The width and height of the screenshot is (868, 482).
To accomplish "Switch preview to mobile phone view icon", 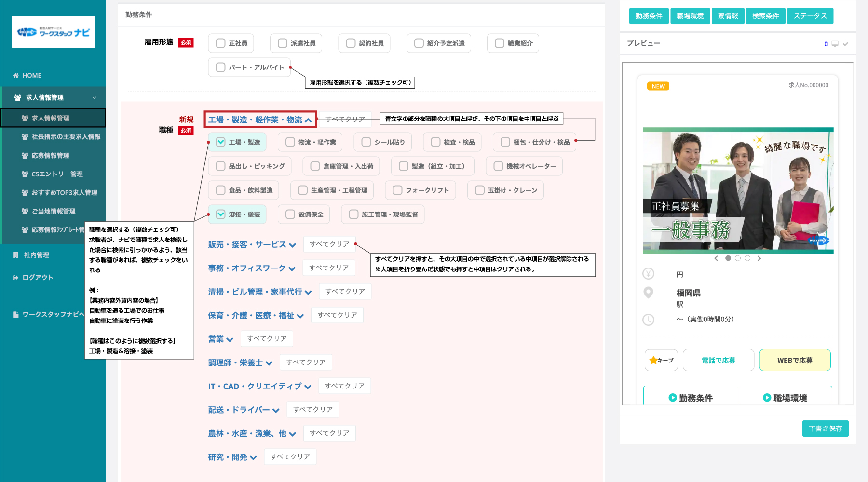I will [x=826, y=44].
